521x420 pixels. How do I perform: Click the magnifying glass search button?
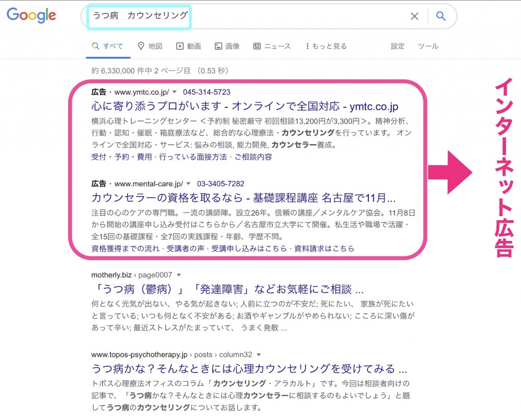441,16
